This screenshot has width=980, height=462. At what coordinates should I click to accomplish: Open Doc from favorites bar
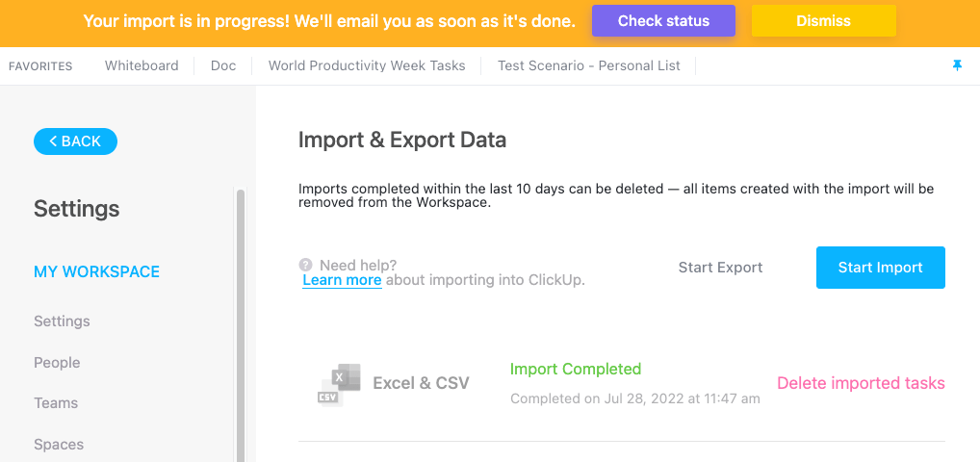click(222, 65)
